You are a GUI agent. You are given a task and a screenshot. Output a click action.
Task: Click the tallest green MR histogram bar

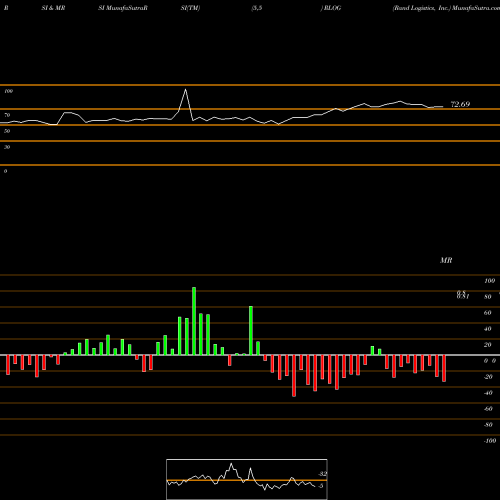[194, 321]
